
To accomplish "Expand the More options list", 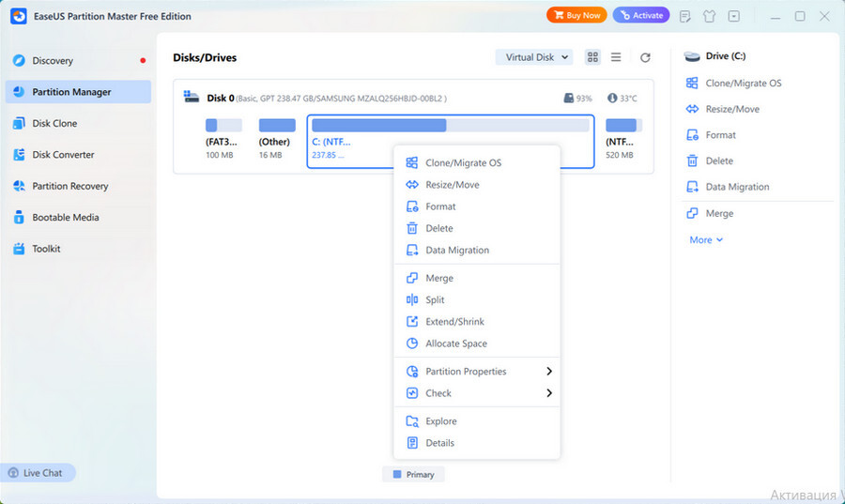I will pyautogui.click(x=706, y=239).
